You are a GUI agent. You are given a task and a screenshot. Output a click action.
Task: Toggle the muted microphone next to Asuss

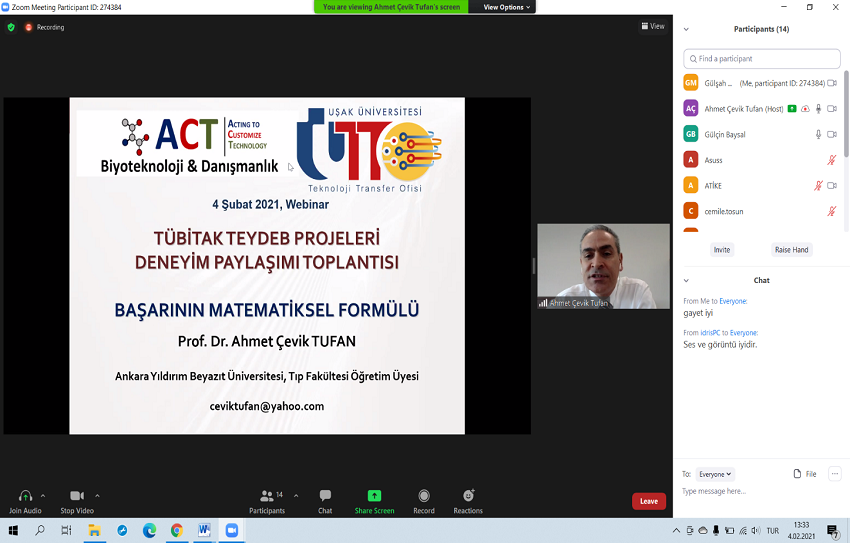[831, 160]
